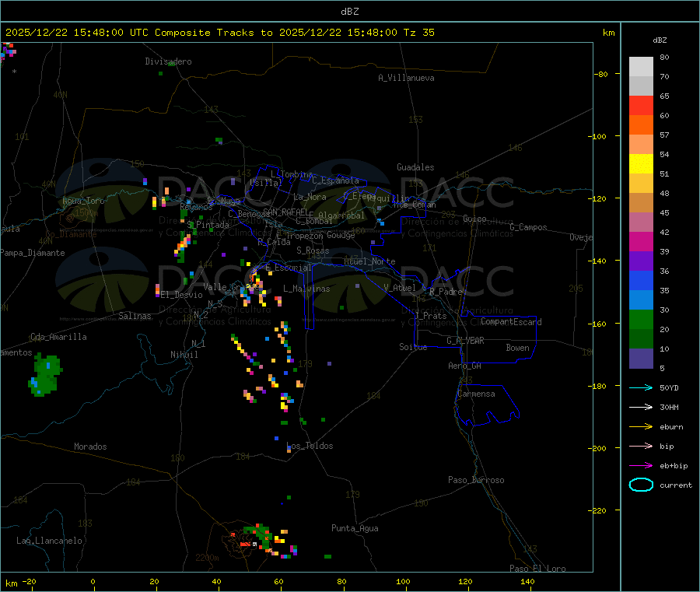
Task: Click the 'G_ALVEAR' map label
Action: click(465, 341)
